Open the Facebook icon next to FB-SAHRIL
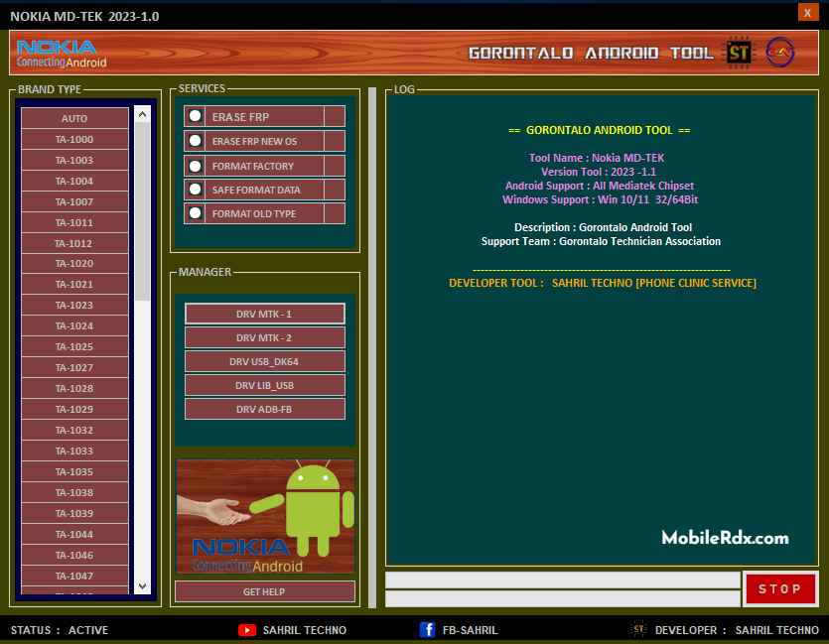This screenshot has height=644, width=829. (427, 630)
